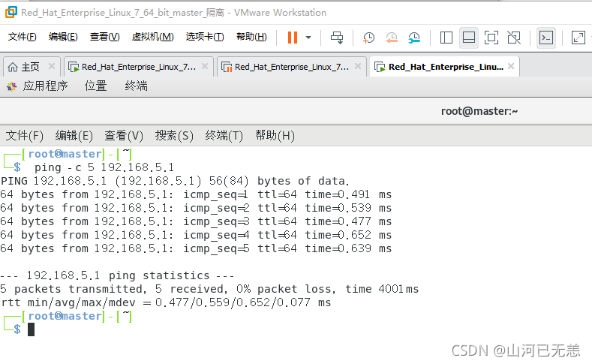Select the first Red_Hat_Enterprise_Linux_7 tab with the running VM icon
The height and width of the screenshot is (364, 592).
click(x=138, y=67)
